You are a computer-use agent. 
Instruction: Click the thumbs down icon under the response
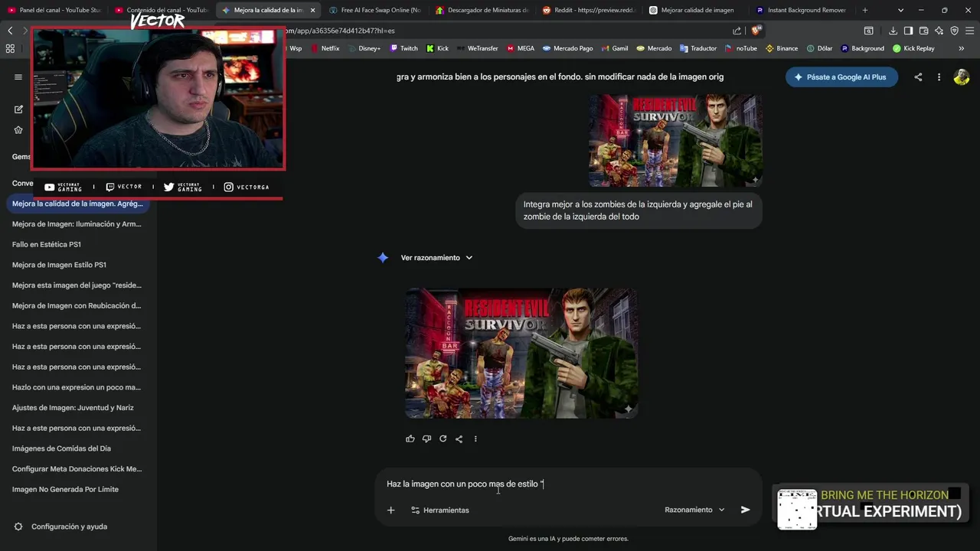pos(426,439)
